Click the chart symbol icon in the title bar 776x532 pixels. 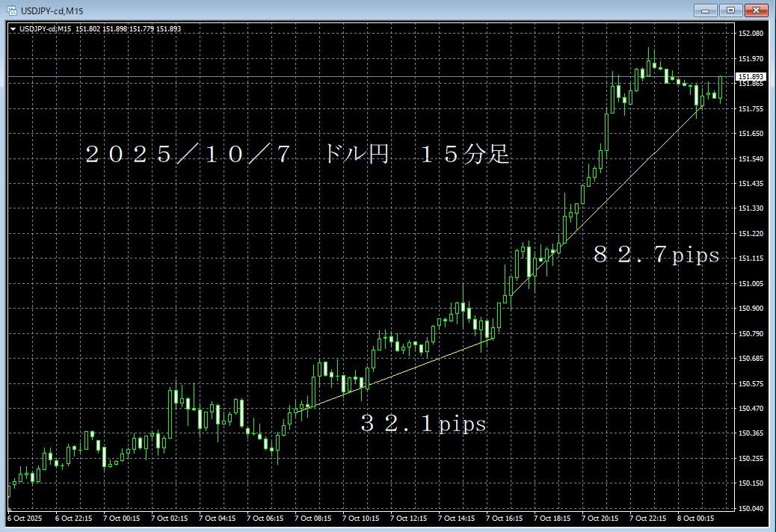point(11,10)
